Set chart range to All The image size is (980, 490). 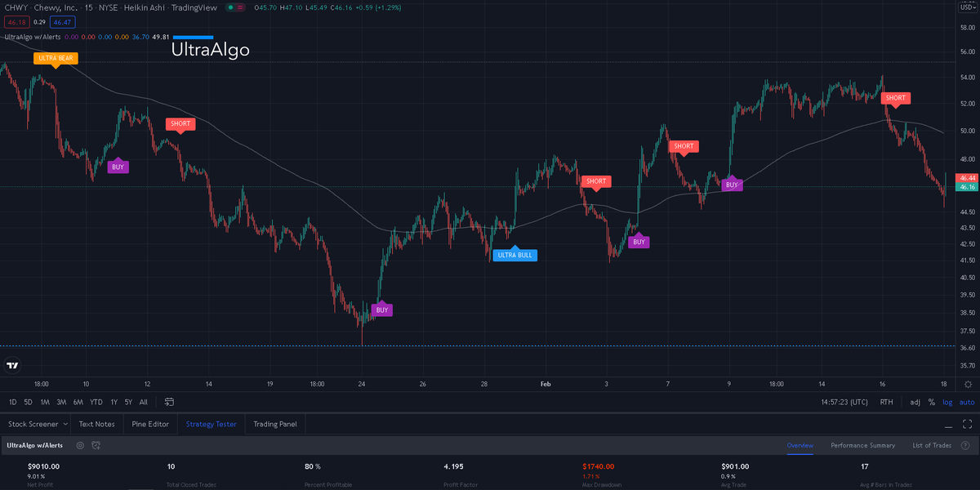point(144,402)
